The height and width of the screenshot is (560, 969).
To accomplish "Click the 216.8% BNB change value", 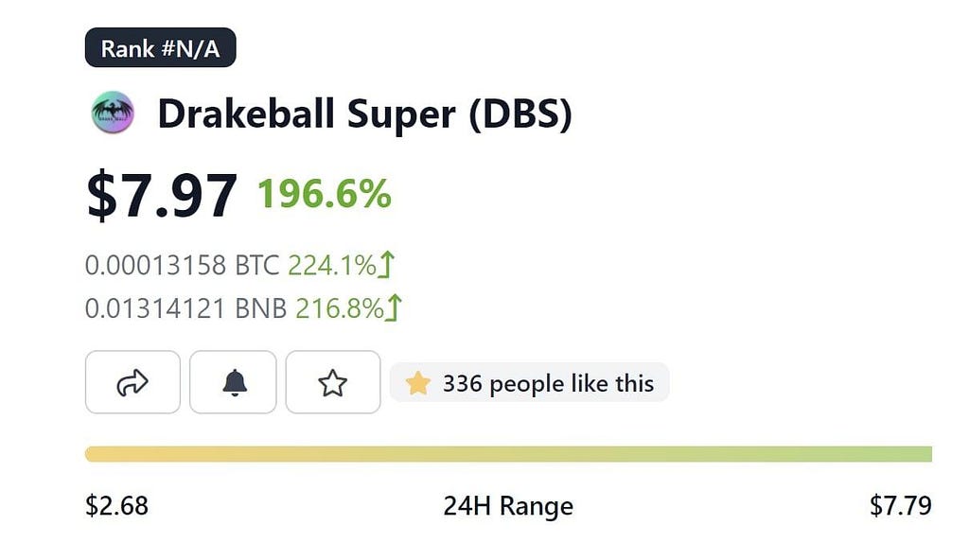I will (340, 307).
